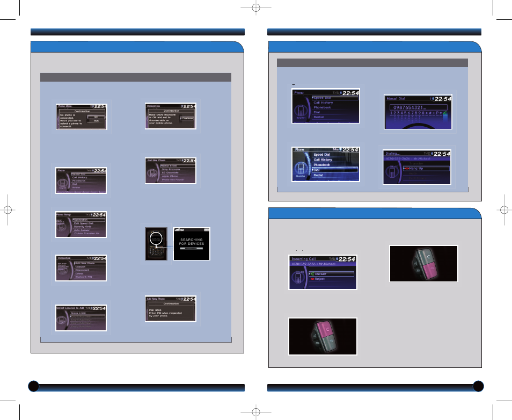Image resolution: width=512 pixels, height=420 pixels.
Task: Open Connection in Phone Setup menu
Action: 89,220
